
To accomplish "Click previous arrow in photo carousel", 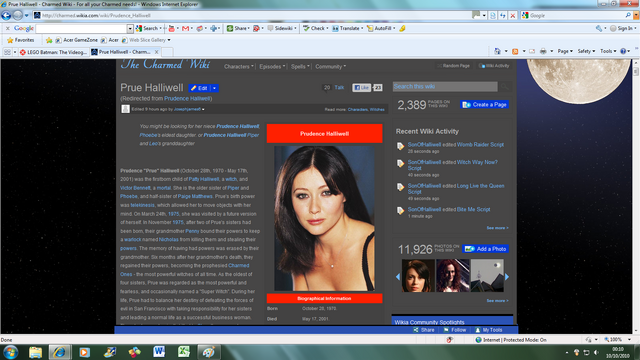I will coord(398,277).
